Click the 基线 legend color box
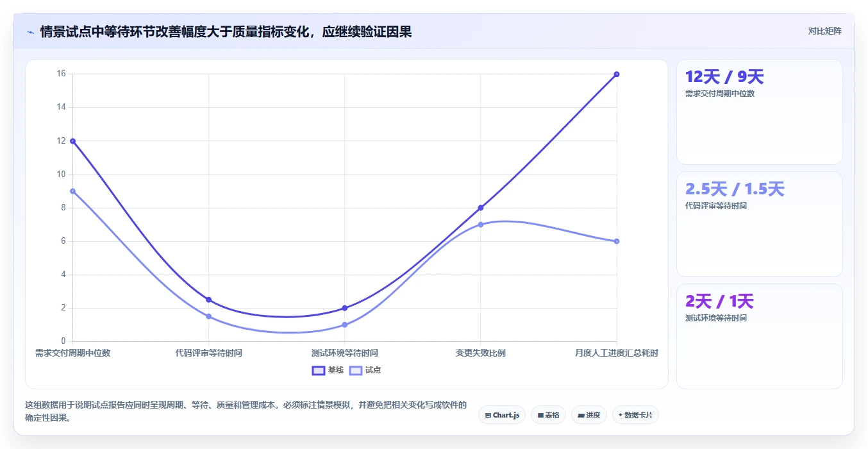Viewport: 868px width, 449px height. 319,370
